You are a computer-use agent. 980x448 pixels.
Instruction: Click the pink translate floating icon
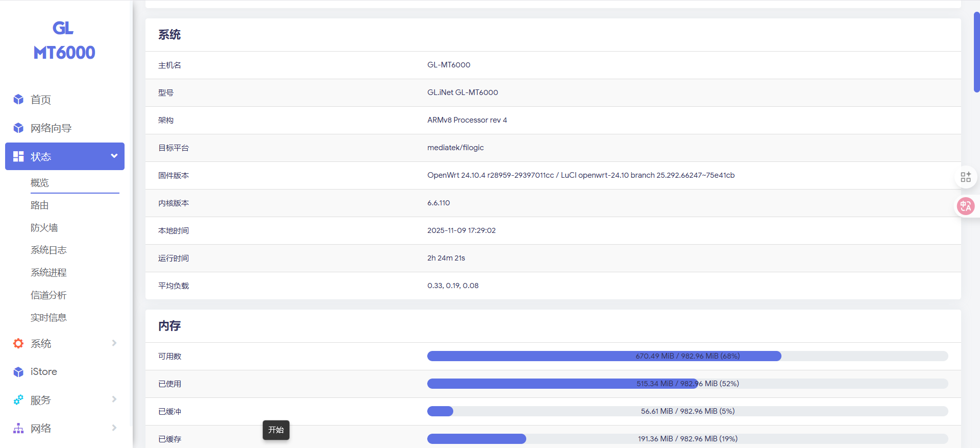coord(965,206)
